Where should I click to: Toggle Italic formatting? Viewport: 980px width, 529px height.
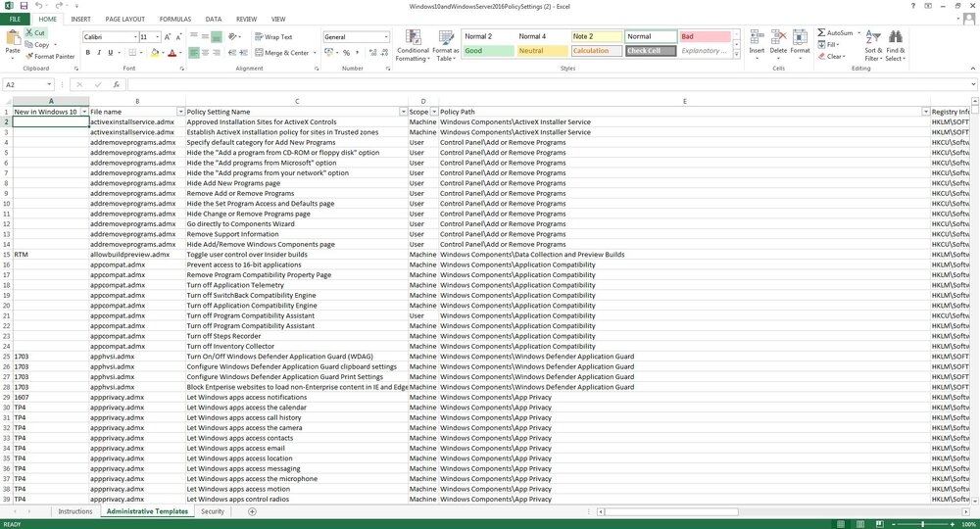(x=99, y=53)
